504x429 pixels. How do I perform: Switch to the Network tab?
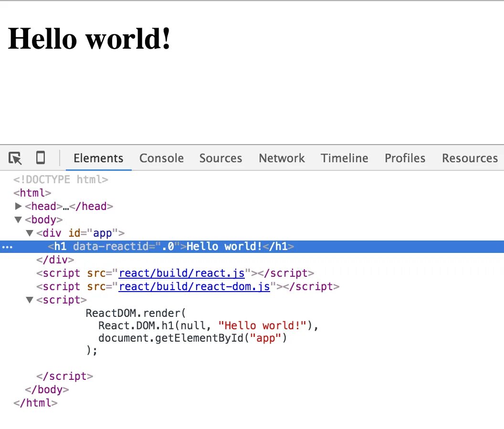[282, 158]
